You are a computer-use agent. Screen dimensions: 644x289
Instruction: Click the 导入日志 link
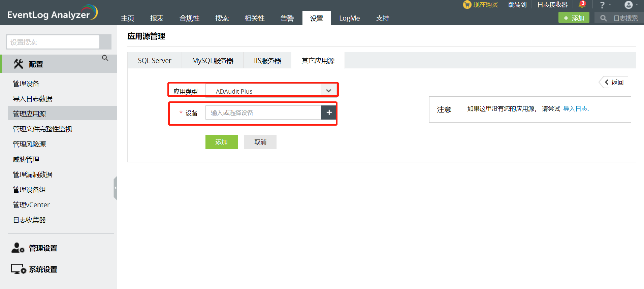576,109
